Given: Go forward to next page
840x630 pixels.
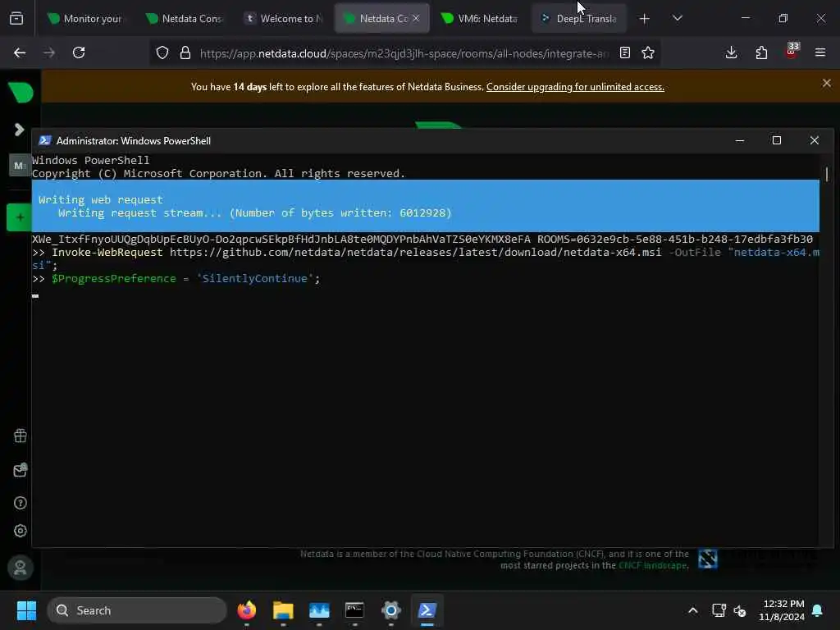Looking at the screenshot, I should coord(49,52).
